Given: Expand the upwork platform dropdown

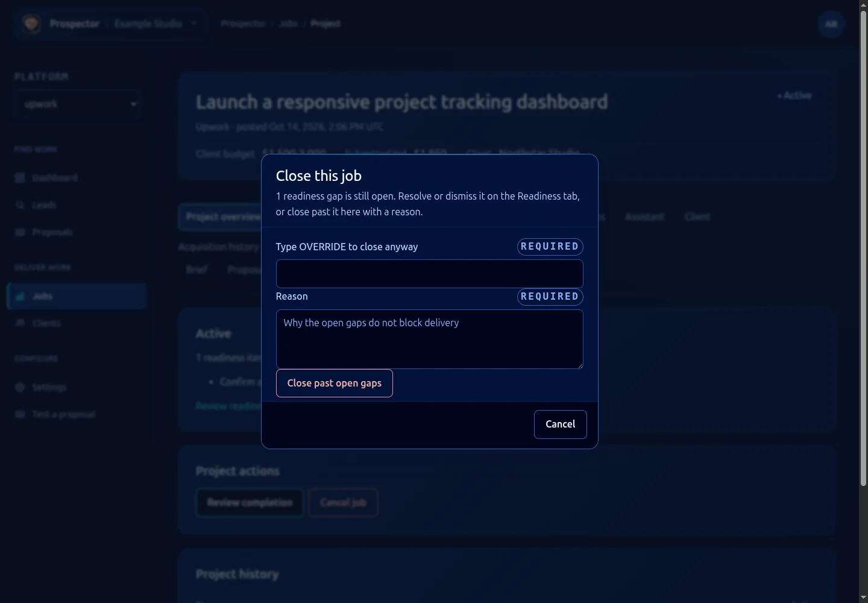Looking at the screenshot, I should click(77, 104).
